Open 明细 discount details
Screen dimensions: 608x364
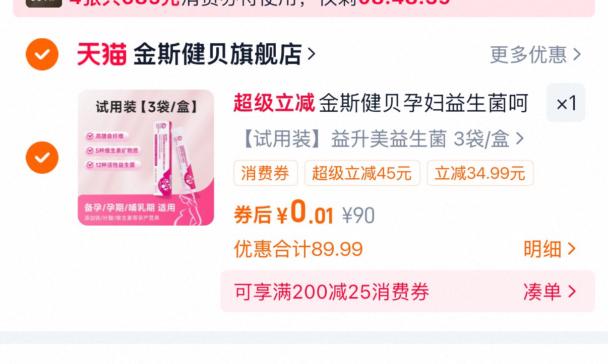[x=549, y=249]
